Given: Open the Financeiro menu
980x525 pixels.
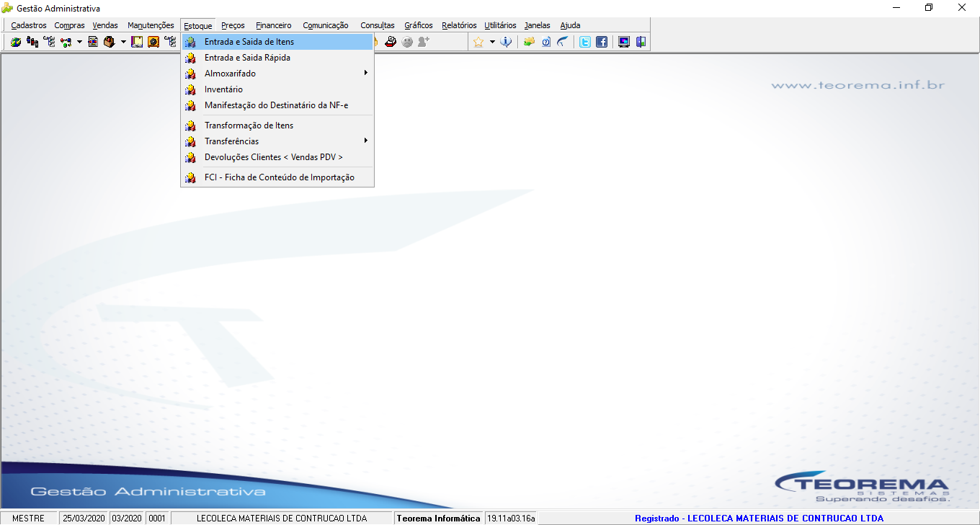Looking at the screenshot, I should pos(274,25).
